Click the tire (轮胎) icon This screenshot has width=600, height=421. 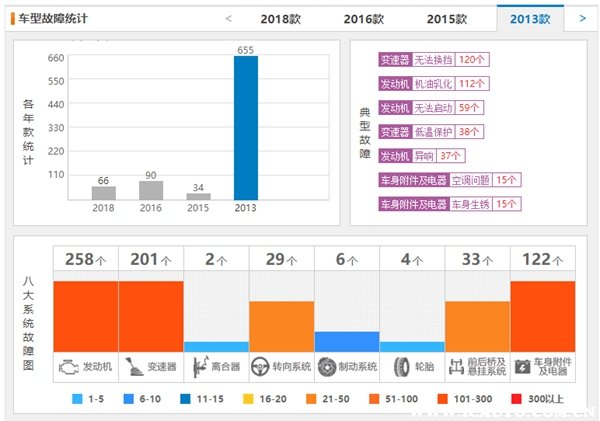(x=393, y=367)
